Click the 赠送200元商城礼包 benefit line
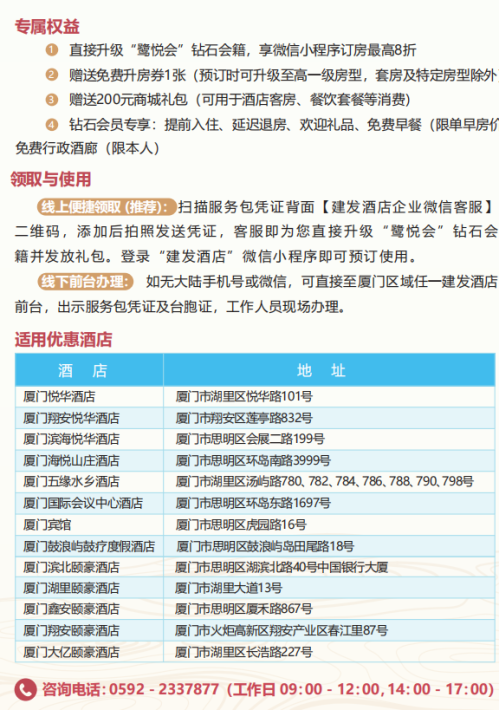 tap(240, 99)
